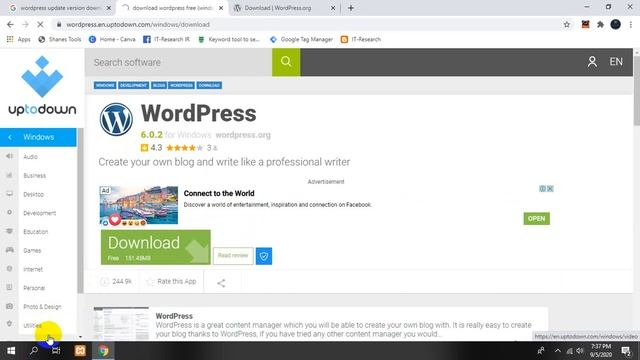The width and height of the screenshot is (640, 360).
Task: Click the sidebar category scrollbar
Action: [80, 210]
